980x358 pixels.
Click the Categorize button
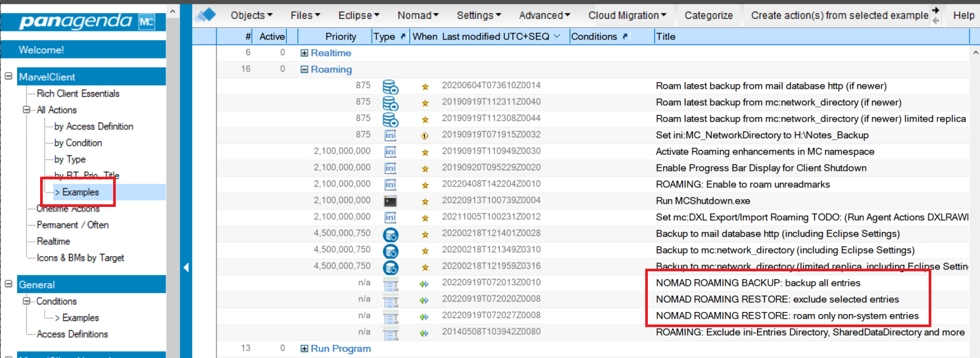[708, 15]
